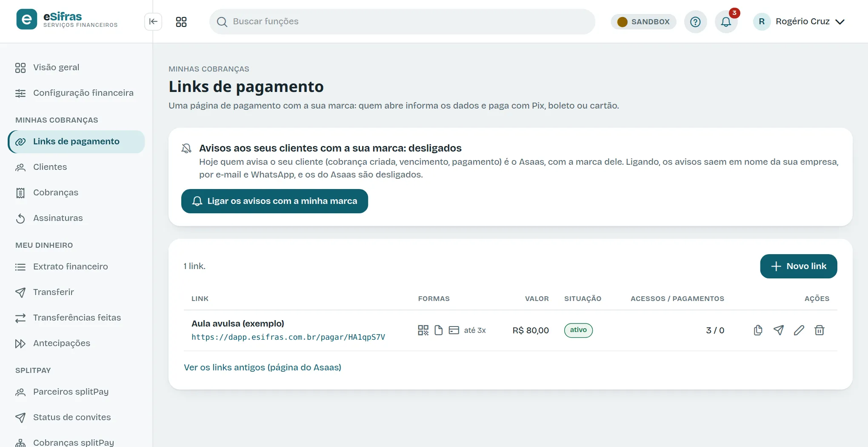Viewport: 868px width, 447px height.
Task: Open Extrato financeiro
Action: coord(76,266)
